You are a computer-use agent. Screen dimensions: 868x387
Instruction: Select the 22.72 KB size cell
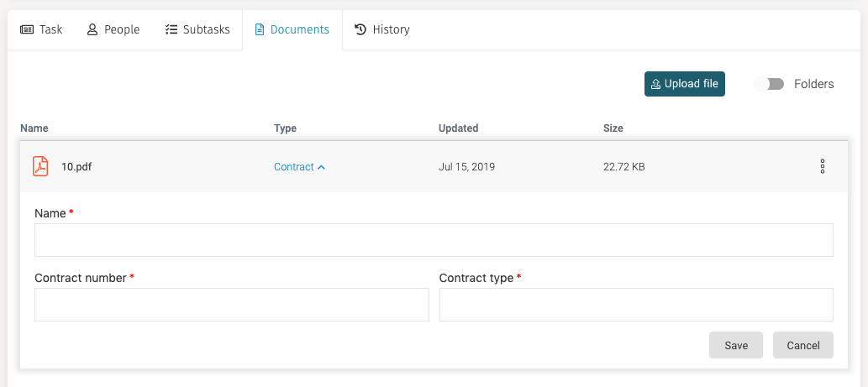623,167
